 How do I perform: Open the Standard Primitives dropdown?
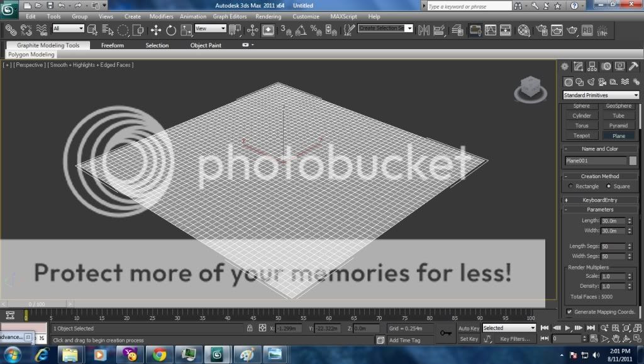click(601, 95)
